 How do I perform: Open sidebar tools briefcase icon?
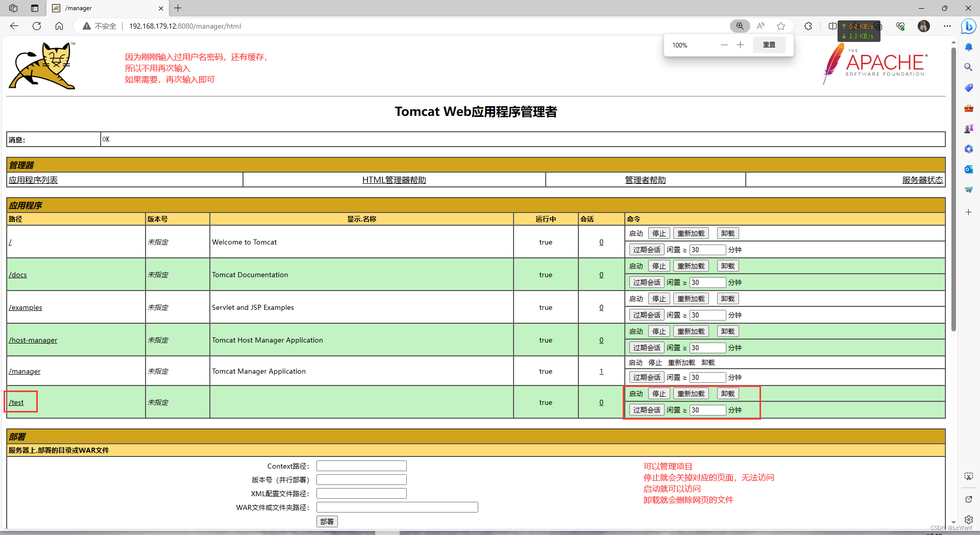point(969,108)
